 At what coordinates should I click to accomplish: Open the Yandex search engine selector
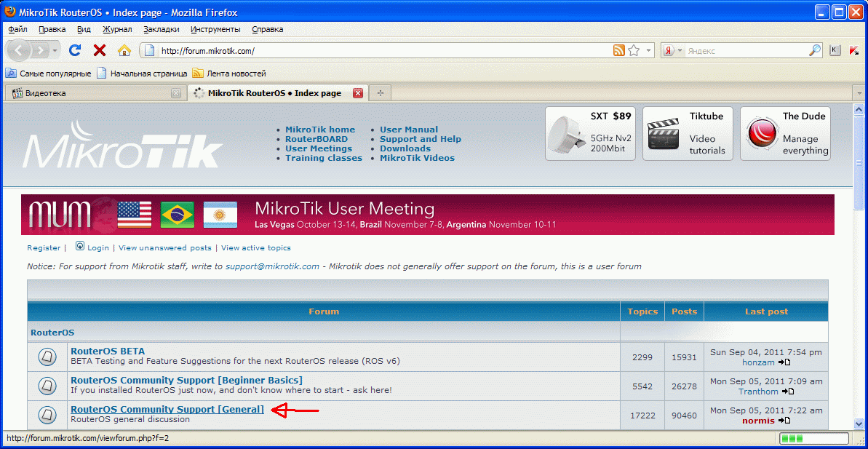pyautogui.click(x=673, y=50)
